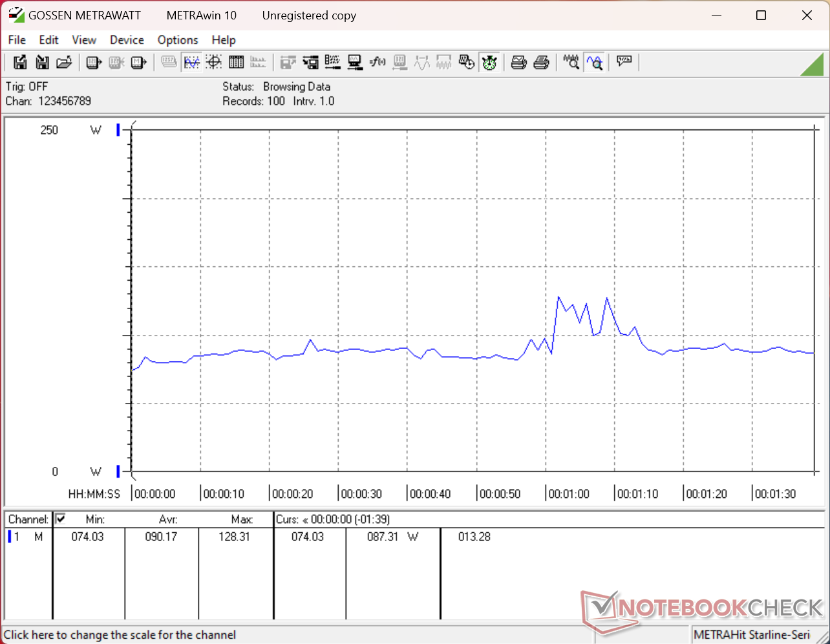Click the meter-with-arrow 321 device icon
The image size is (830, 644).
(x=94, y=63)
